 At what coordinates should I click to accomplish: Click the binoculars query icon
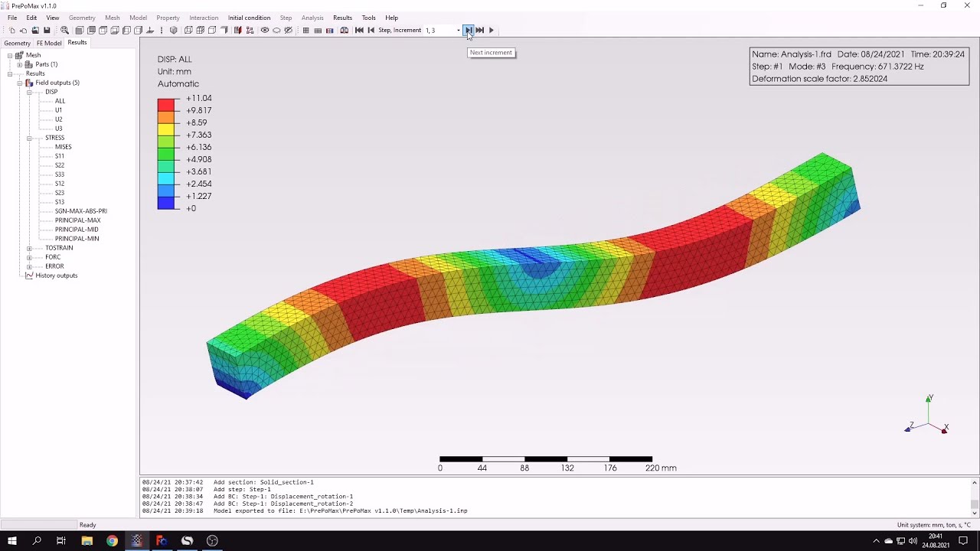(345, 30)
